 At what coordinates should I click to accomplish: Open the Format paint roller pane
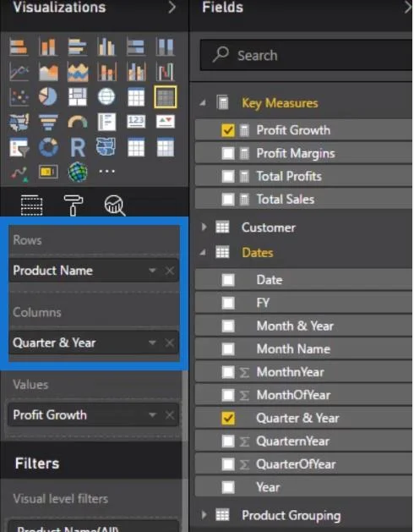[x=74, y=205]
